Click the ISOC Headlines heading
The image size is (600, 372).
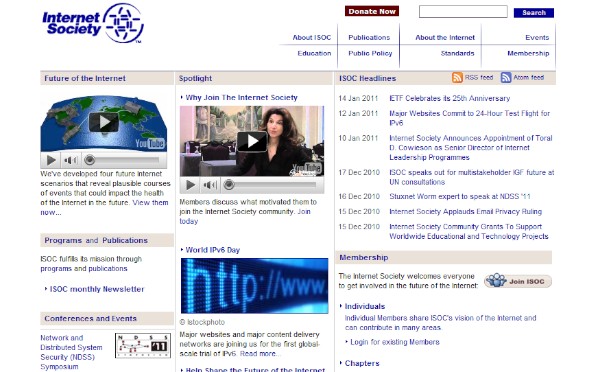click(x=368, y=78)
